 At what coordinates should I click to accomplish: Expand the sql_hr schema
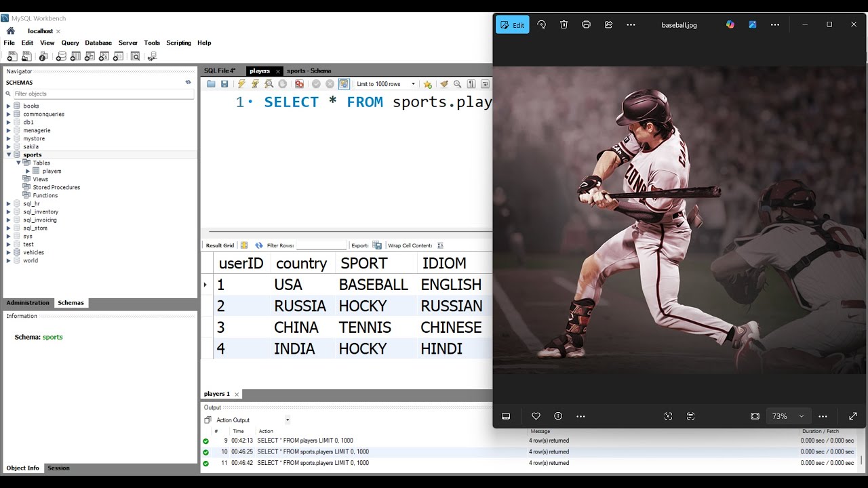pyautogui.click(x=9, y=203)
